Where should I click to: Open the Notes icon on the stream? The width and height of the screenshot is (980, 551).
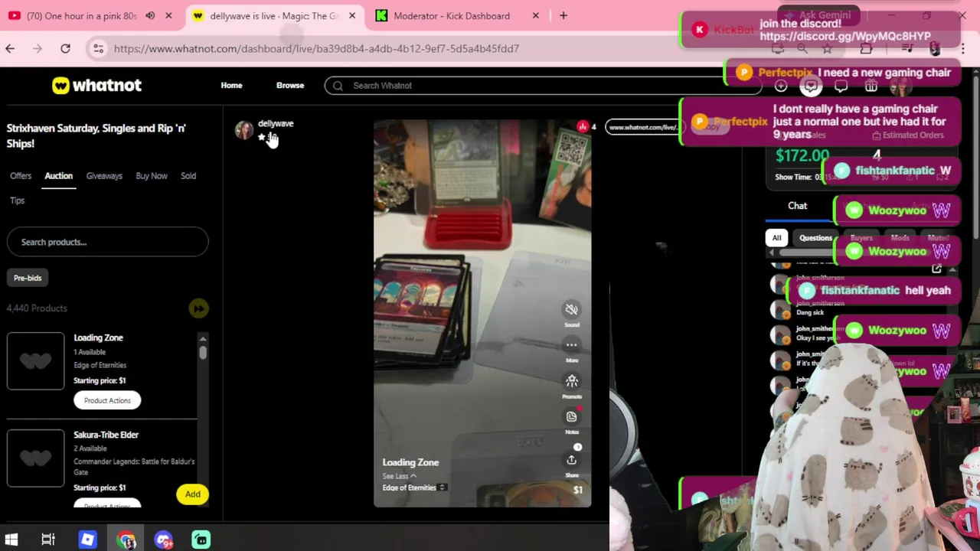pos(571,416)
